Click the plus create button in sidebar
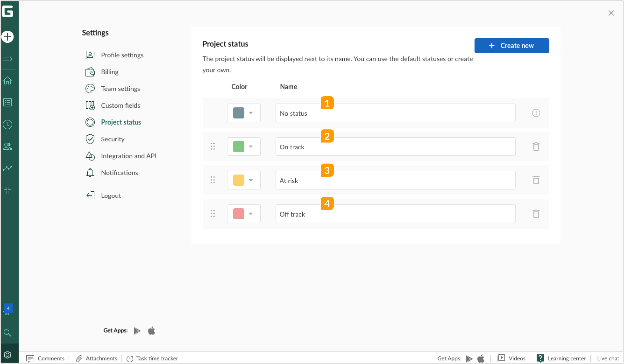The width and height of the screenshot is (624, 364). point(7,37)
